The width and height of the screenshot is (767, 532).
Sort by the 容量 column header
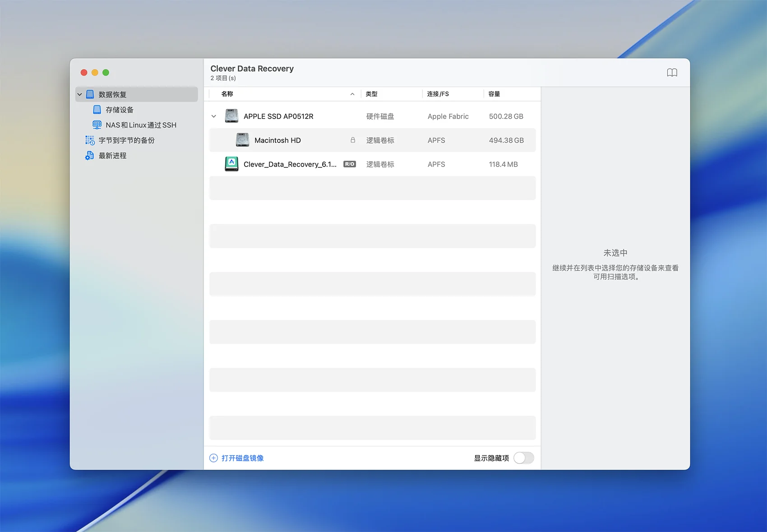click(x=494, y=94)
